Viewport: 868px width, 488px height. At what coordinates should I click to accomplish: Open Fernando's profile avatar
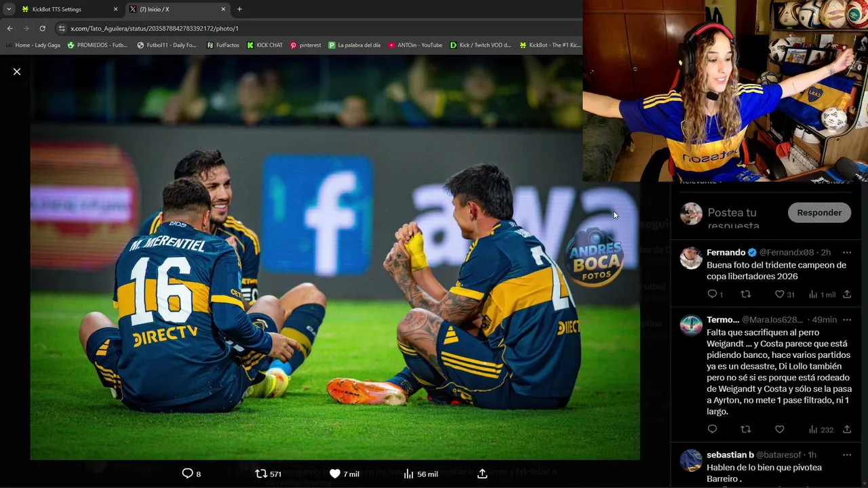pos(691,258)
